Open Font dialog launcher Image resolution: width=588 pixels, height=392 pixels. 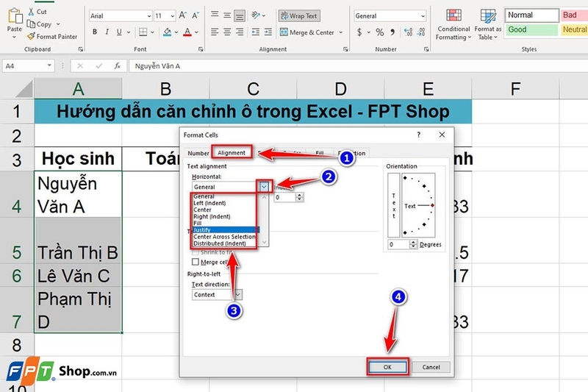(201, 49)
